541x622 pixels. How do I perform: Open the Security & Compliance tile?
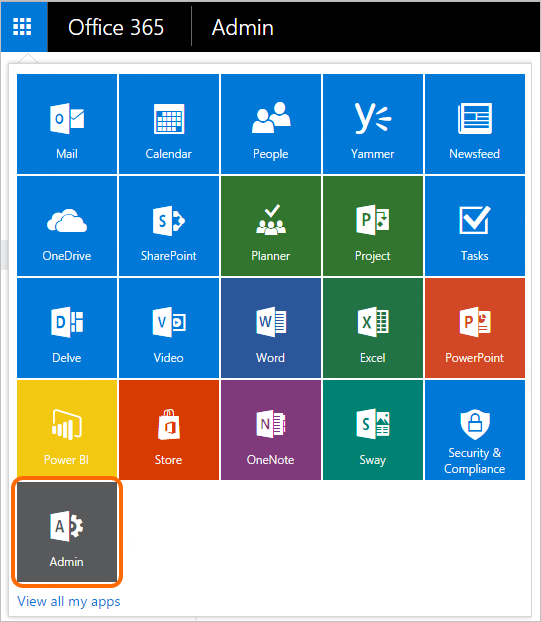pos(475,430)
